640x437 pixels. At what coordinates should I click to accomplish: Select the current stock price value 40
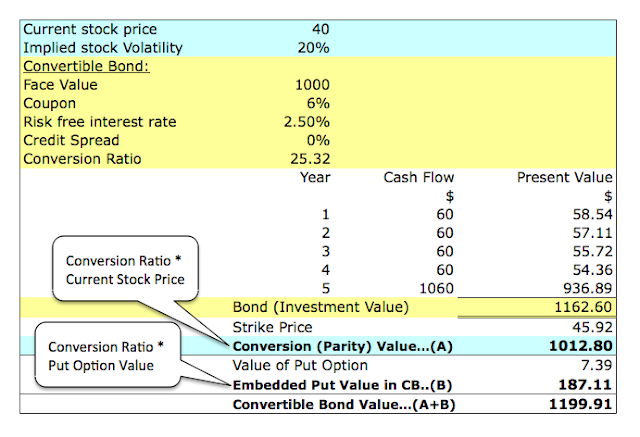pyautogui.click(x=320, y=29)
